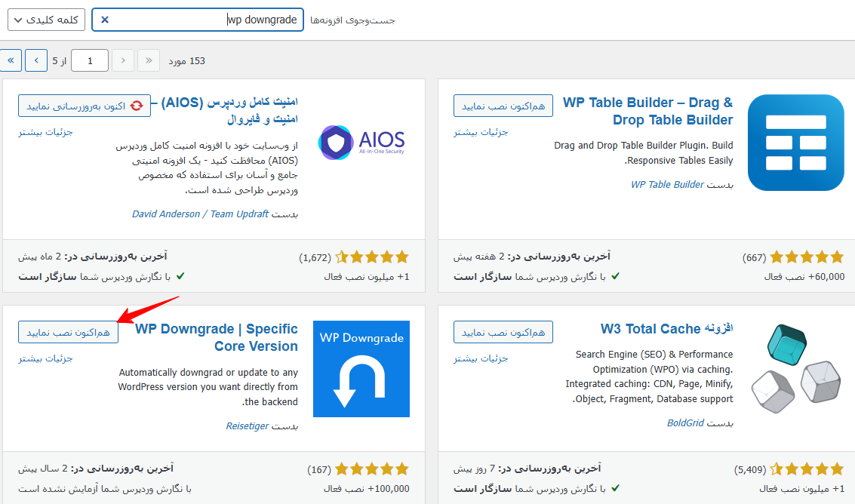
Task: Open the keyword search type dropdown
Action: [x=46, y=20]
